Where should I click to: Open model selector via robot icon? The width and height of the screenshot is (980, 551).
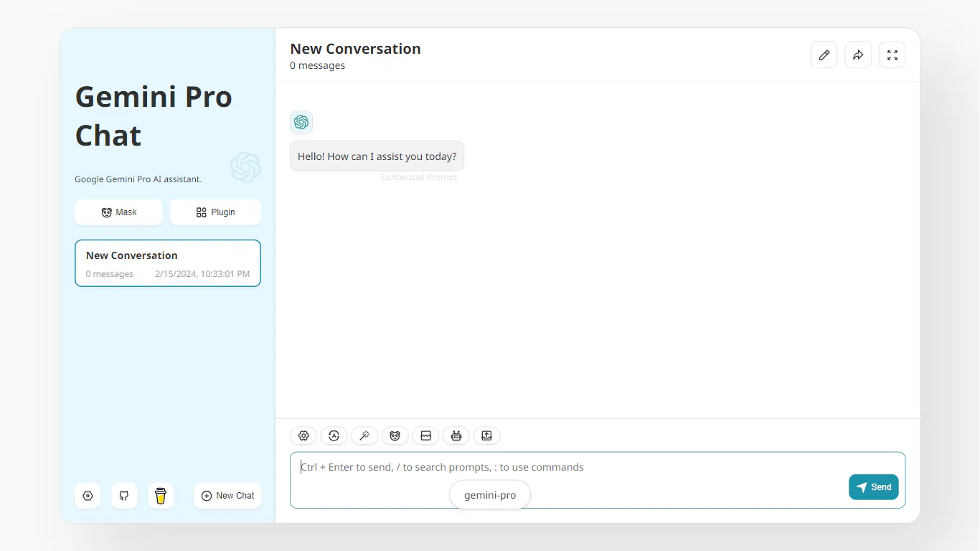point(456,435)
